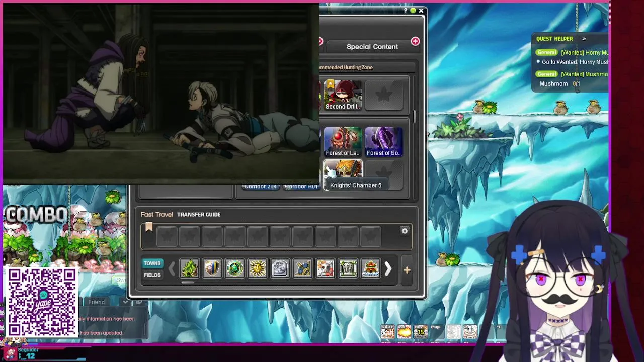Click the pink plus icon next to Special Content

point(415,41)
